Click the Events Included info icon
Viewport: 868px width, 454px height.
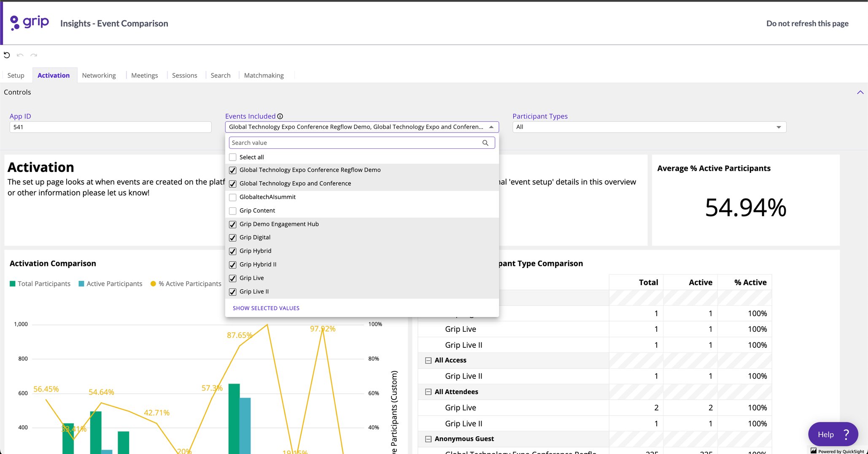coord(280,116)
